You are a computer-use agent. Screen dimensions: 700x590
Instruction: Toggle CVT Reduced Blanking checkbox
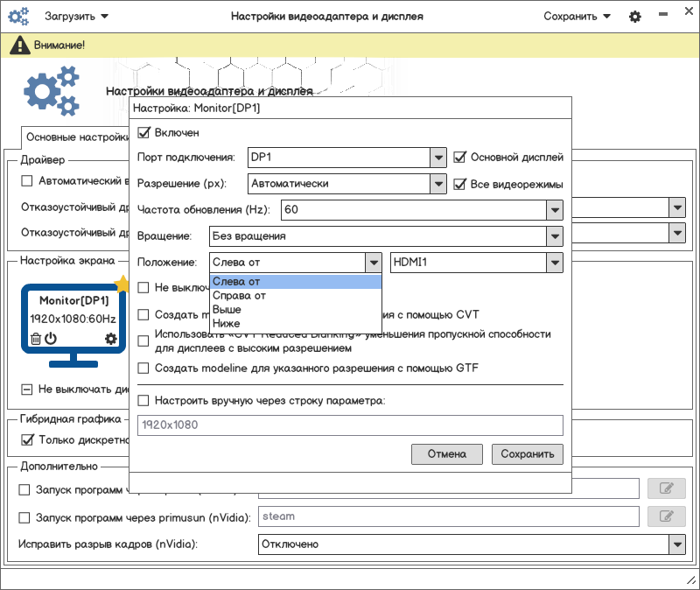[x=143, y=341]
